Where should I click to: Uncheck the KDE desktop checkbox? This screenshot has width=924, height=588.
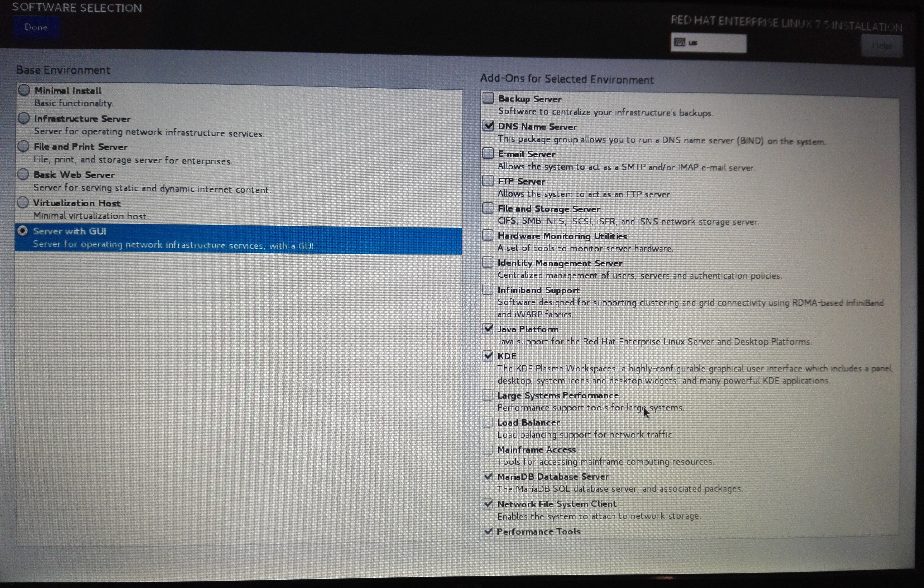(x=488, y=355)
